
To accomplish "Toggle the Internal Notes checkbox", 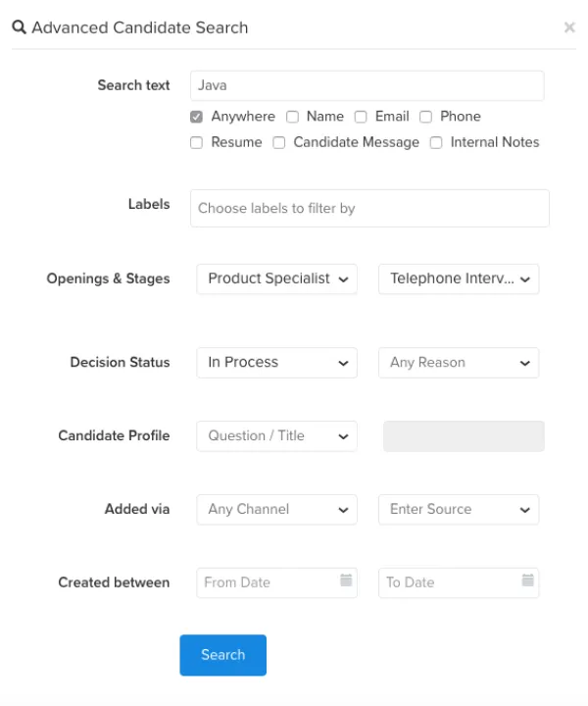I will point(436,142).
